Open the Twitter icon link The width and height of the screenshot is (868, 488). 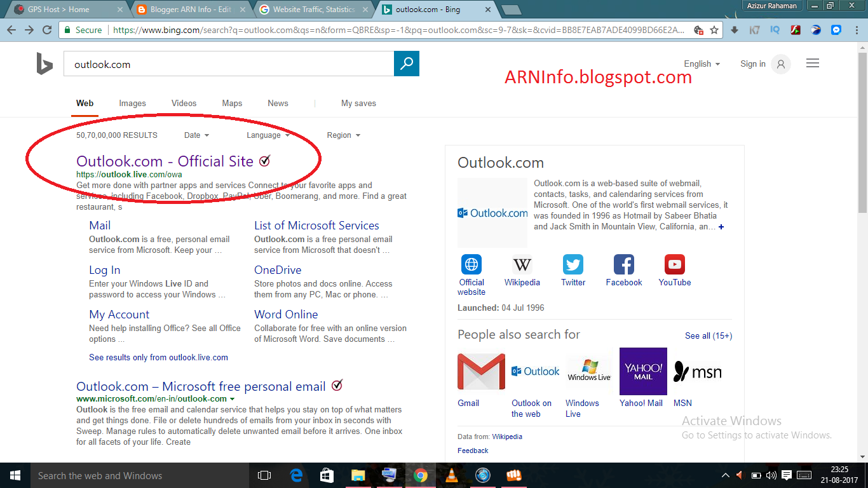[573, 264]
